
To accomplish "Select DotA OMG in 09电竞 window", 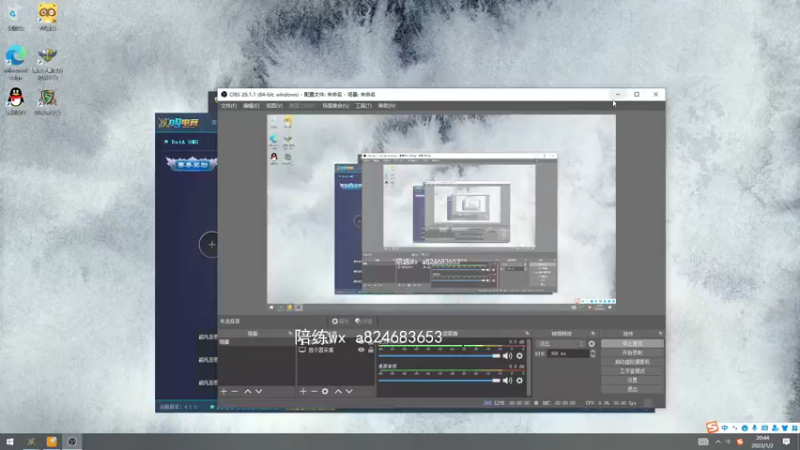I will [182, 142].
